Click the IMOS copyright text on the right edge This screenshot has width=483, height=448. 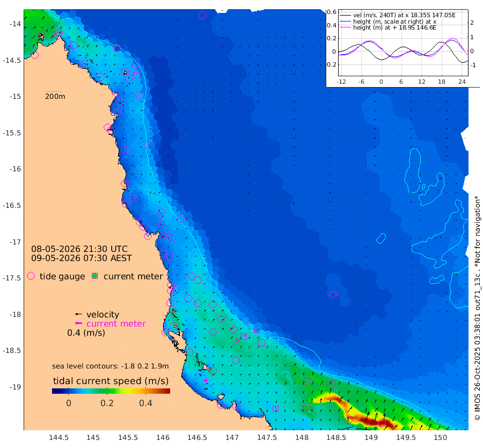[478, 308]
